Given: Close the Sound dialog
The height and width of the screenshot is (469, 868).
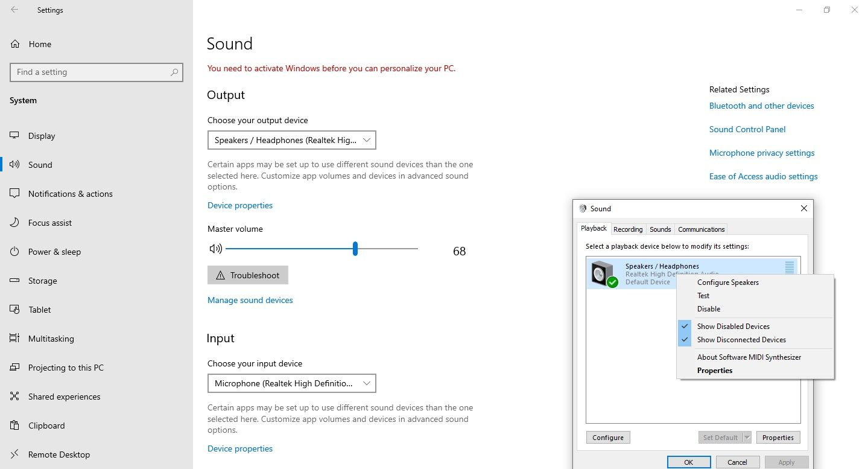Looking at the screenshot, I should click(x=803, y=208).
